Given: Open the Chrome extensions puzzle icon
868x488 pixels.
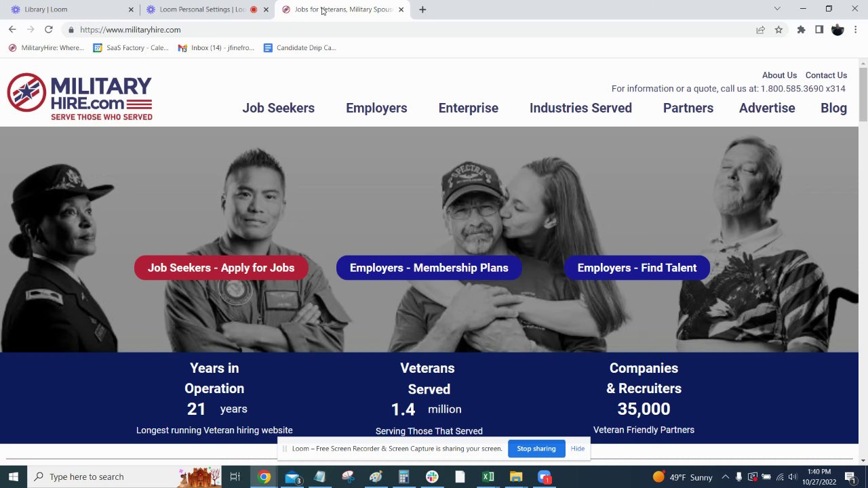Looking at the screenshot, I should [801, 30].
